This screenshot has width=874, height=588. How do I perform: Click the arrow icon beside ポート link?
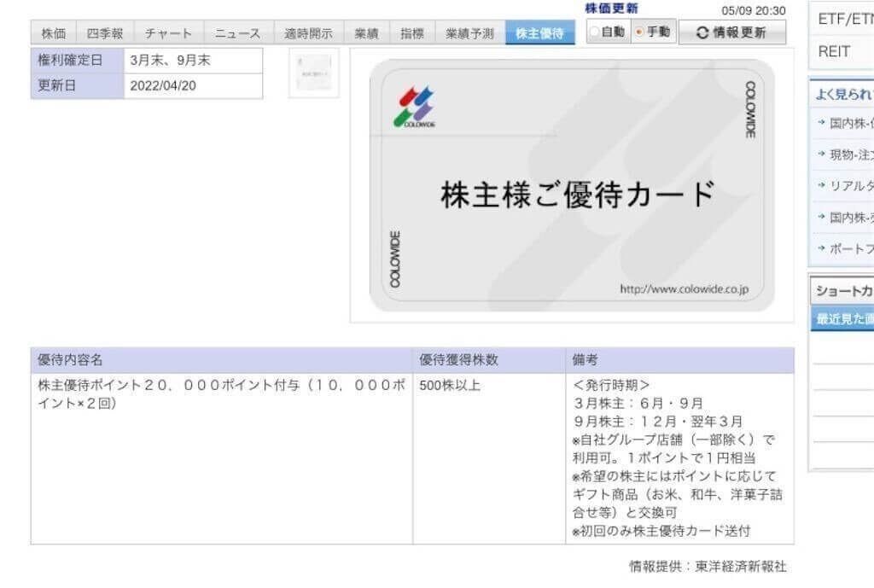pyautogui.click(x=823, y=247)
